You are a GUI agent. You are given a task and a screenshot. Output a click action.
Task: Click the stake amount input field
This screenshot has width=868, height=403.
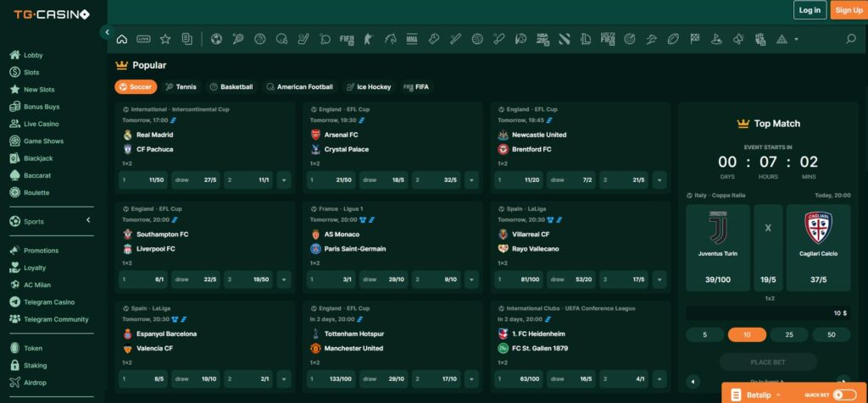pyautogui.click(x=768, y=313)
